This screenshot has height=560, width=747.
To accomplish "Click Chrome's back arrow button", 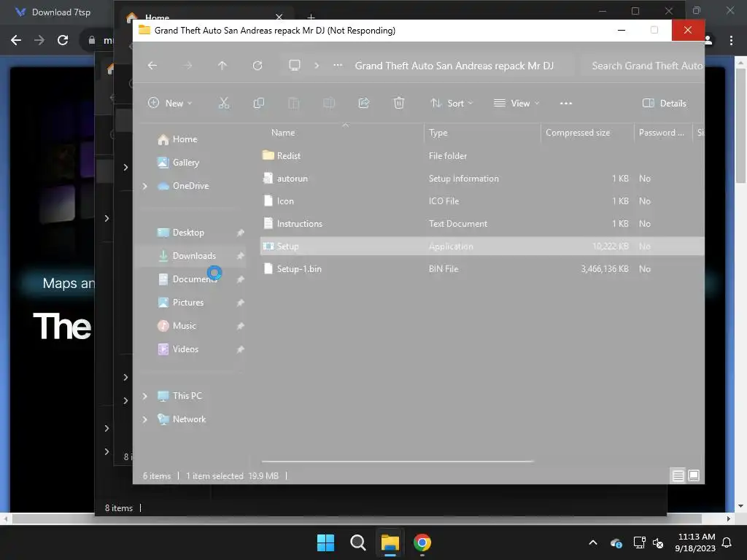I will pyautogui.click(x=16, y=40).
